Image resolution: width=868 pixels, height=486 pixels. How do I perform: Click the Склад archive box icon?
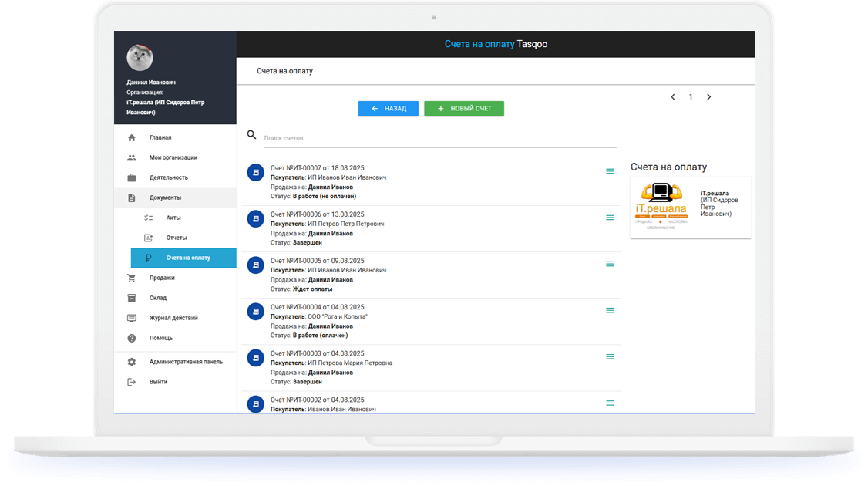[x=131, y=298]
